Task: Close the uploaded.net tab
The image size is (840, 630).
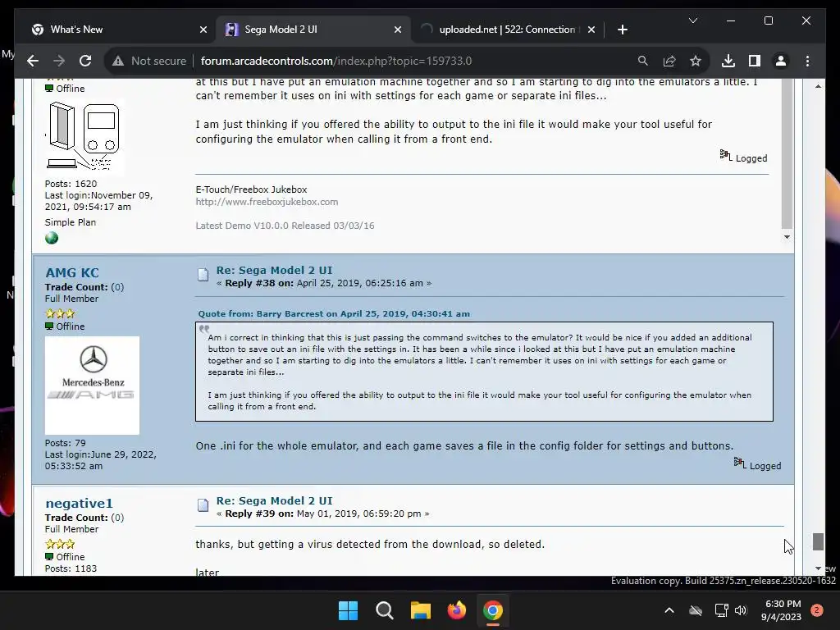Action: [591, 30]
